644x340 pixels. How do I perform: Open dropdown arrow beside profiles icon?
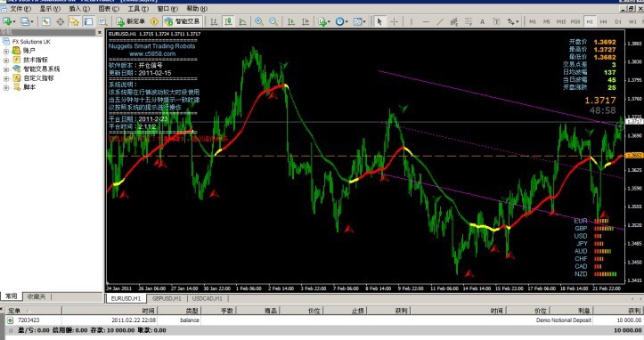(x=32, y=21)
